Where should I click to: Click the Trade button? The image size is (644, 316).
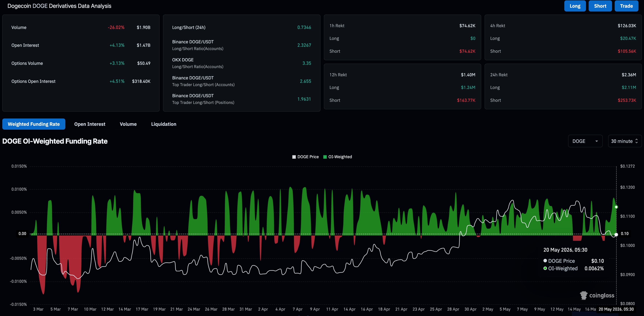(626, 6)
